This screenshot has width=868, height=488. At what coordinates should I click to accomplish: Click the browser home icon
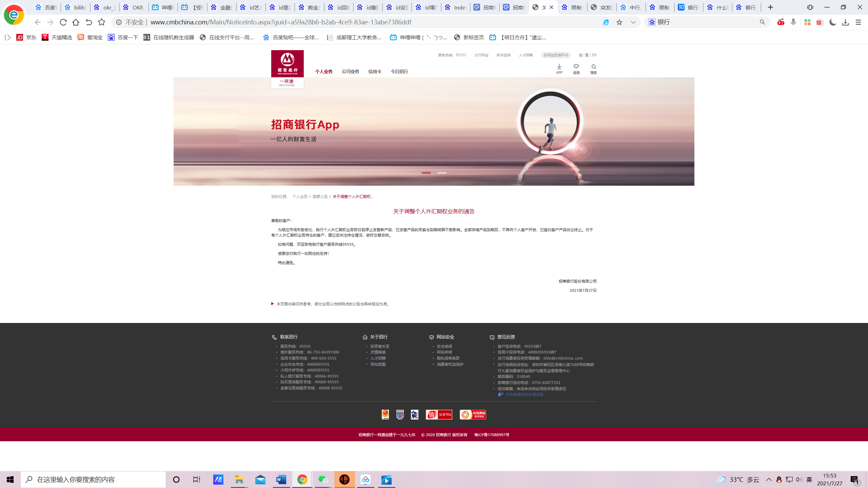click(x=76, y=22)
